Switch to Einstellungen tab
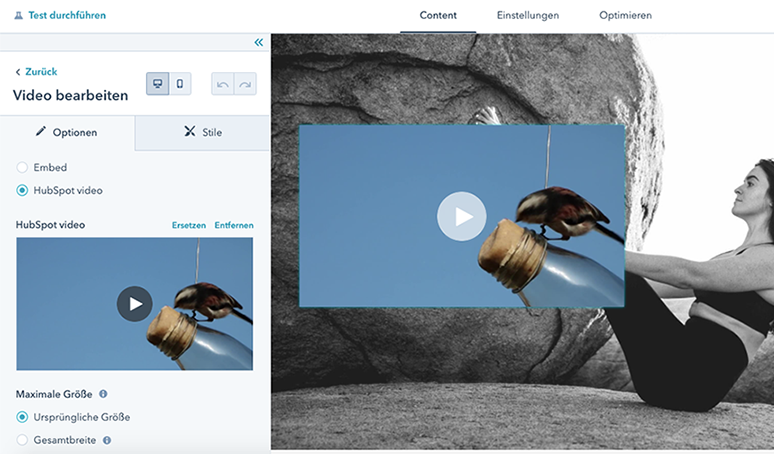 527,16
